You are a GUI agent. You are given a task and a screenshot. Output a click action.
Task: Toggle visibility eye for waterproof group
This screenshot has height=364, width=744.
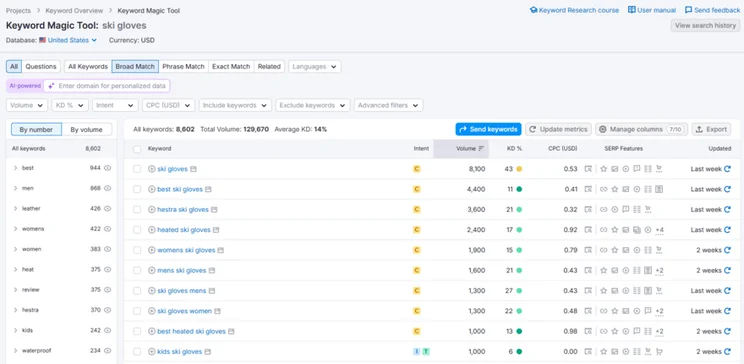click(x=108, y=351)
